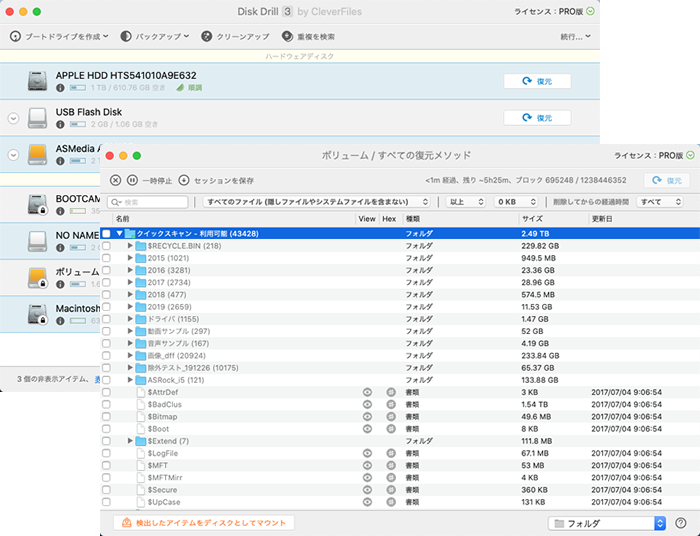The width and height of the screenshot is (700, 536).
Task: Click the 順調 health status of APPLE HDD
Action: click(x=189, y=88)
